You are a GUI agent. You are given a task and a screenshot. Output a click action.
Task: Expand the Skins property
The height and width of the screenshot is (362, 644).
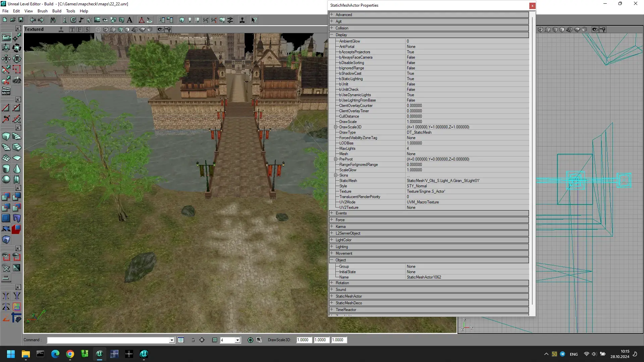(x=335, y=175)
